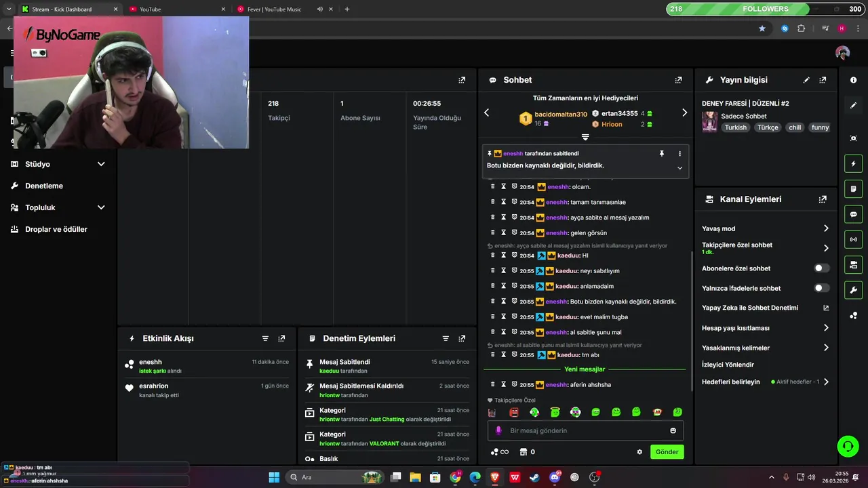Pop out the Sohbet chat panel
Image resolution: width=868 pixels, height=488 pixels.
pyautogui.click(x=678, y=80)
